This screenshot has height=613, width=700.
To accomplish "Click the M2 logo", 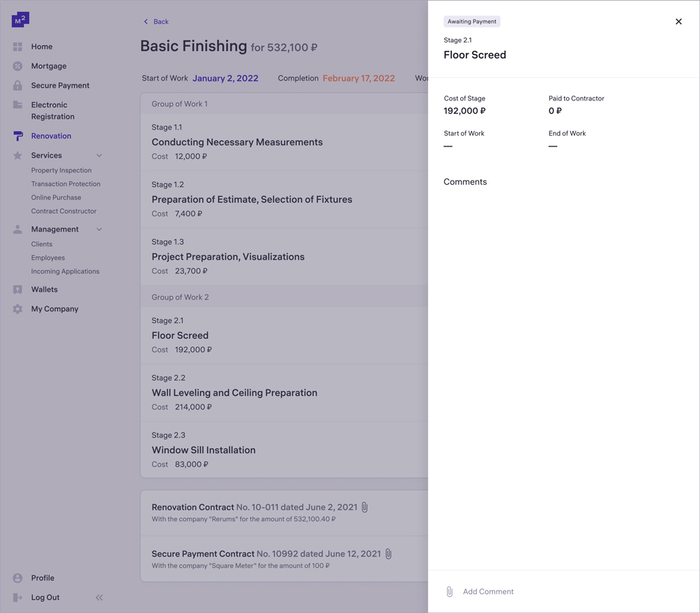I will tap(20, 19).
